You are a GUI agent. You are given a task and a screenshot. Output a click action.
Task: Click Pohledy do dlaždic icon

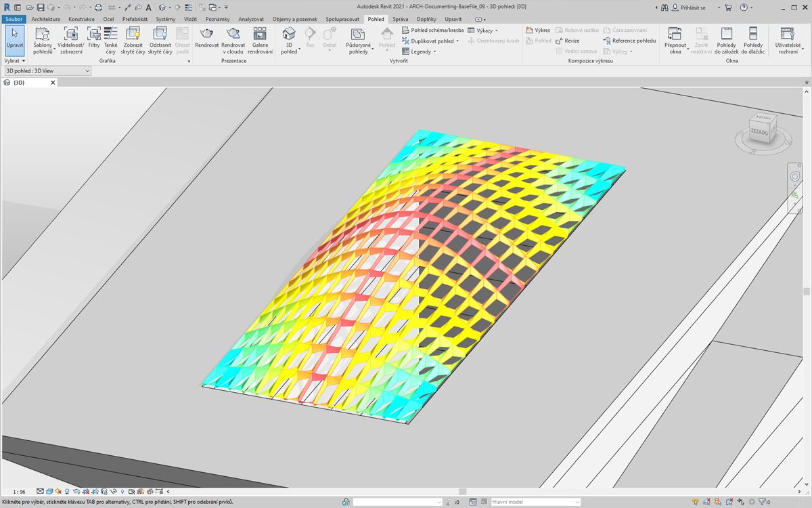point(753,33)
